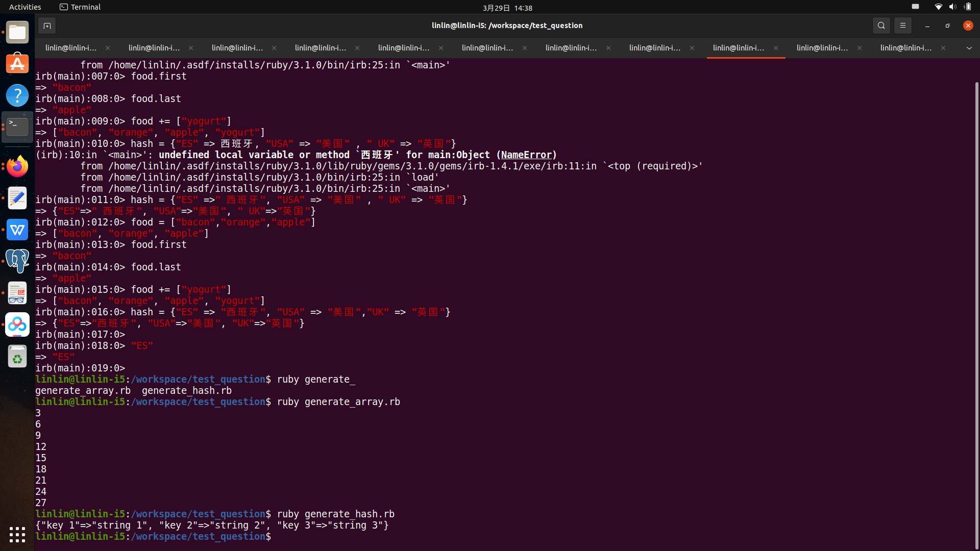Open new terminal tab icon
Screen dimensions: 980x551
[x=47, y=26]
